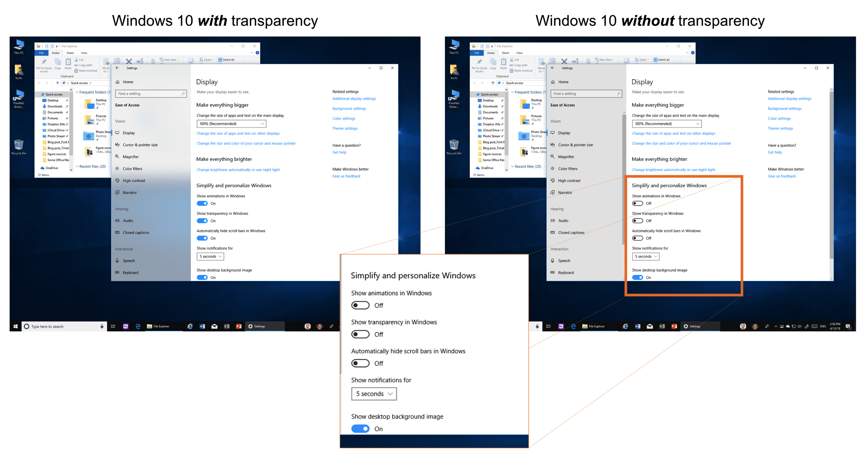The height and width of the screenshot is (459, 868).
Task: Open Share tab in right File Explorer ribbon
Action: coord(505,53)
